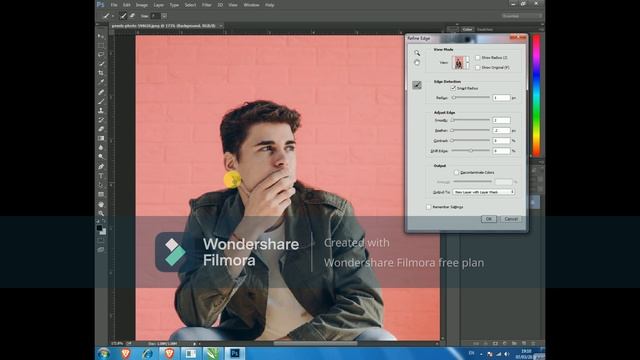Click the Shift Edge value field
This screenshot has width=640, height=360.
[x=501, y=151]
